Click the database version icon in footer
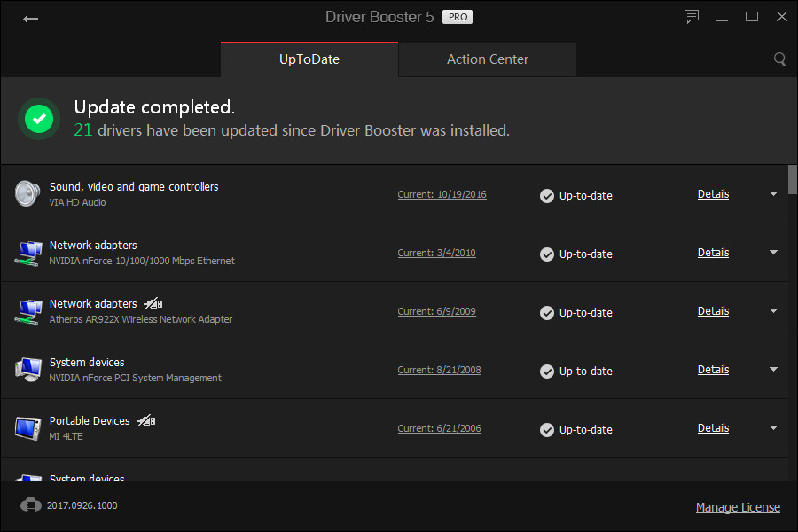The width and height of the screenshot is (798, 532). (x=31, y=505)
